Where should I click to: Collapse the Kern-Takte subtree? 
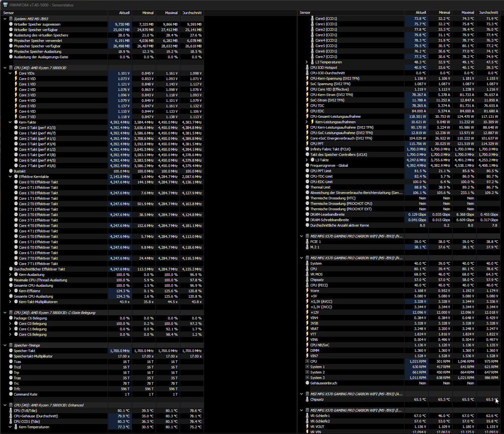(10, 122)
